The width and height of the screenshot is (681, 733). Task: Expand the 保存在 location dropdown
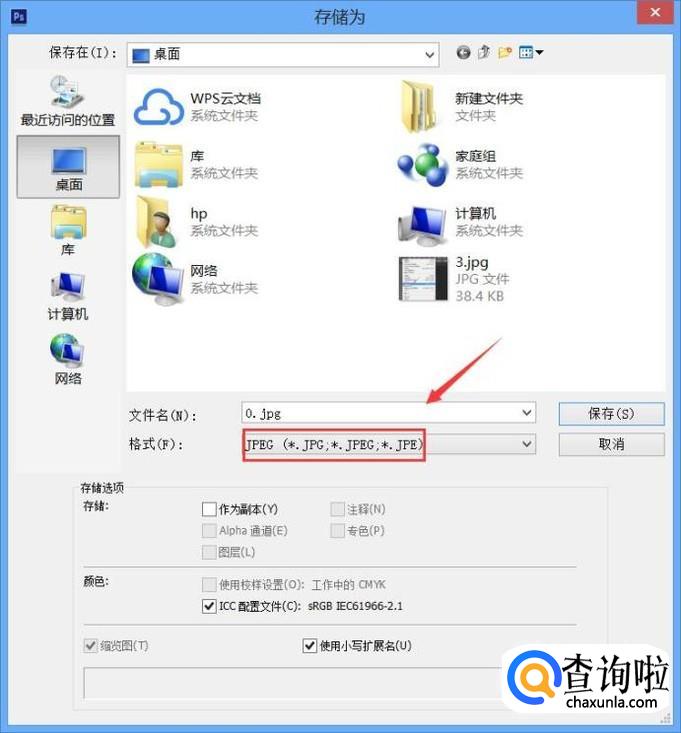click(429, 55)
